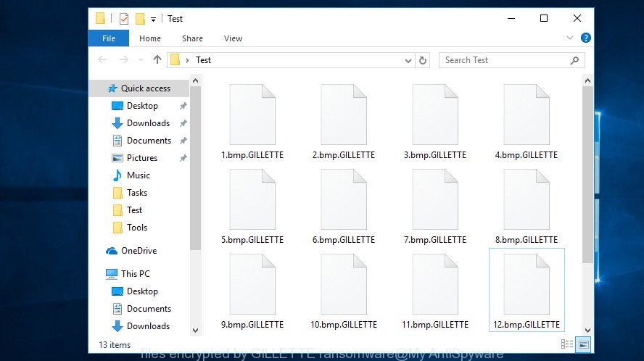This screenshot has width=644, height=361.
Task: Minimize the Test window
Action: [511, 18]
